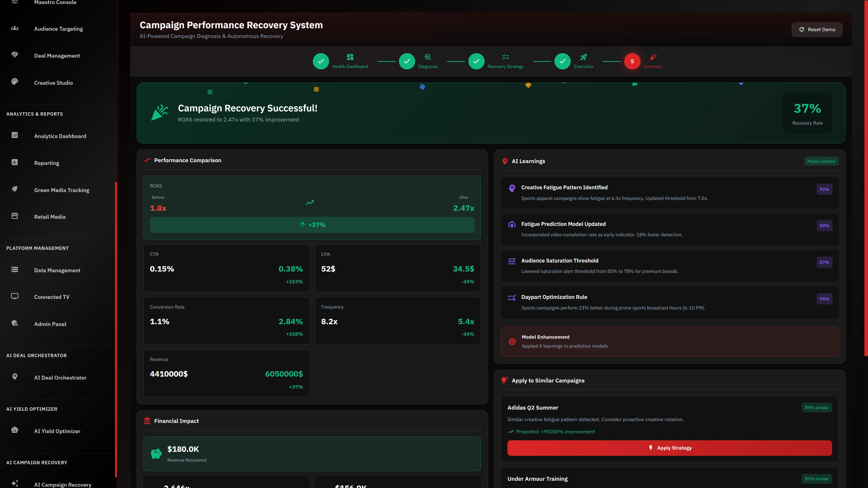This screenshot has height=488, width=868.
Task: Click the Deal Management tag icon
Action: [x=14, y=54]
